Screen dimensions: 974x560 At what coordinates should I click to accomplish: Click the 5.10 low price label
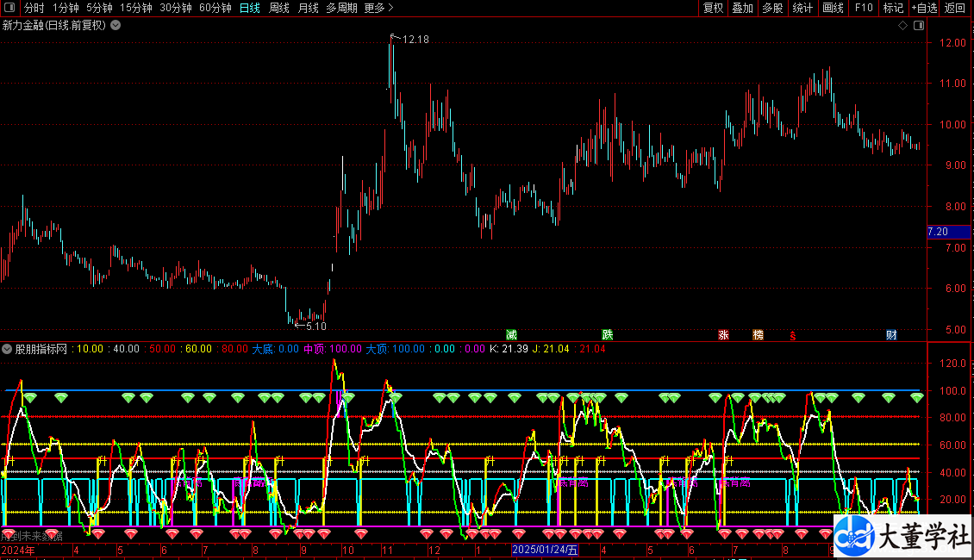(x=315, y=326)
